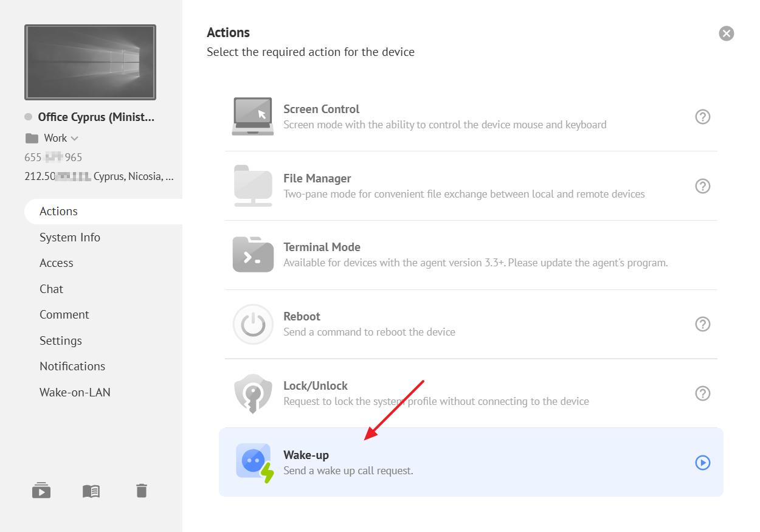This screenshot has height=532, width=760.
Task: Click the Lock/Unlock shield icon
Action: [x=252, y=393]
